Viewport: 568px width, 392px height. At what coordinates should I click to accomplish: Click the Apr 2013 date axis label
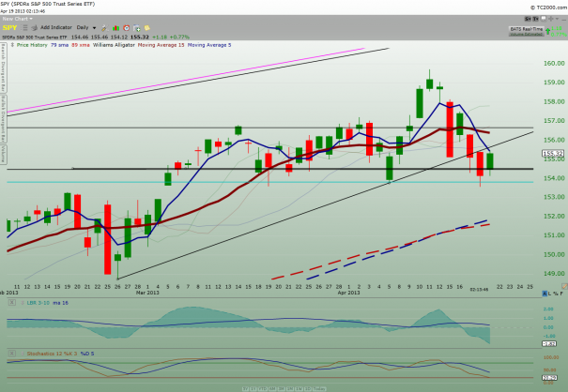(x=348, y=293)
